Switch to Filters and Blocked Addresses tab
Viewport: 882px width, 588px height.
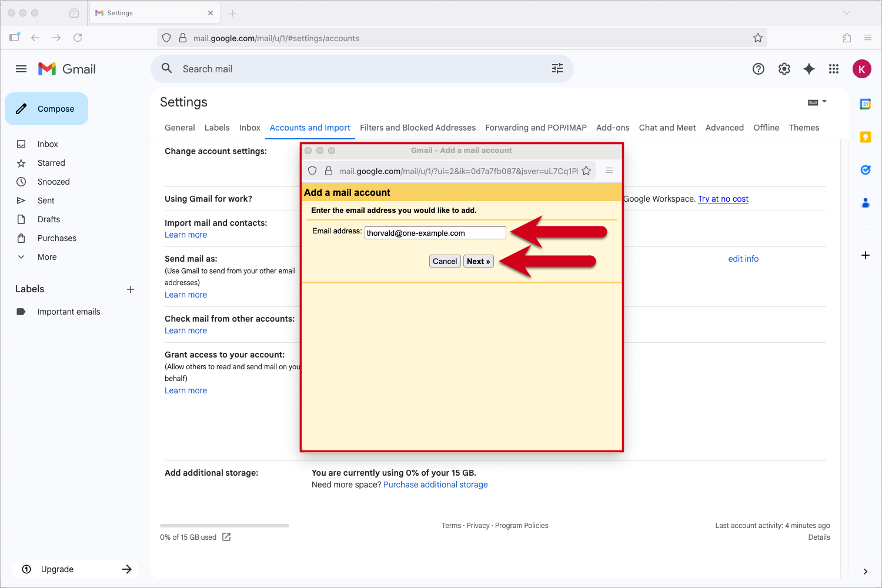point(417,128)
